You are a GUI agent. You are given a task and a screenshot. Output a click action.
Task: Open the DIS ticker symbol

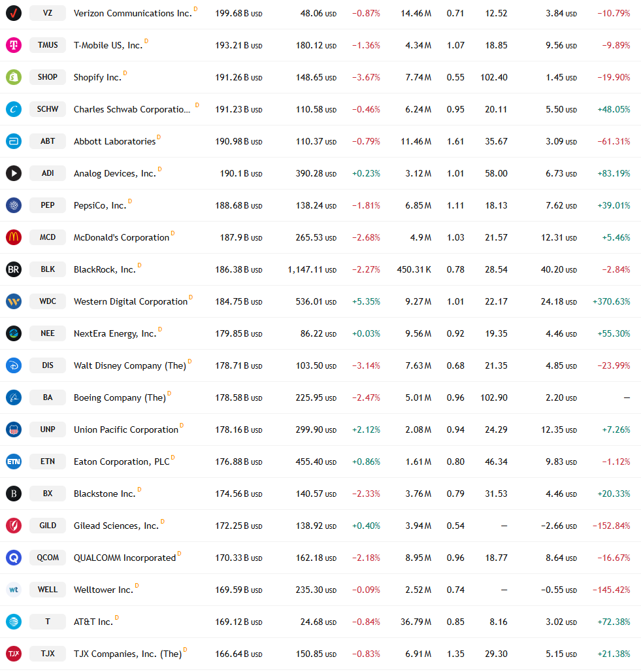(48, 365)
